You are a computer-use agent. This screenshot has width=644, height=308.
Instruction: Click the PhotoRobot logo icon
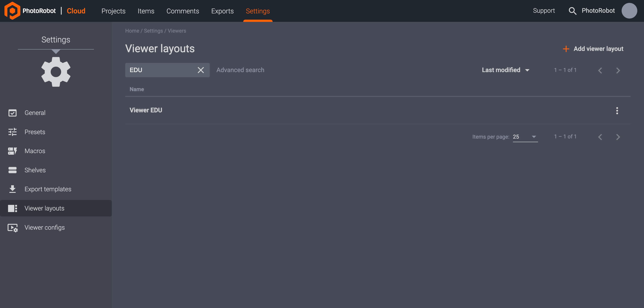point(13,10)
